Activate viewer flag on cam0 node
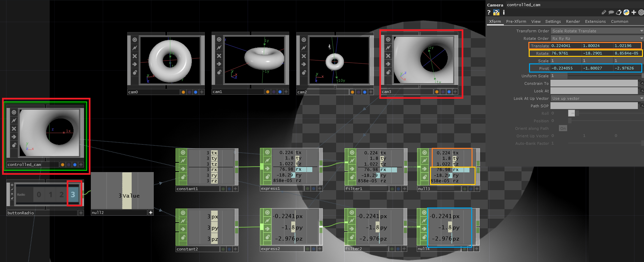 (x=135, y=40)
